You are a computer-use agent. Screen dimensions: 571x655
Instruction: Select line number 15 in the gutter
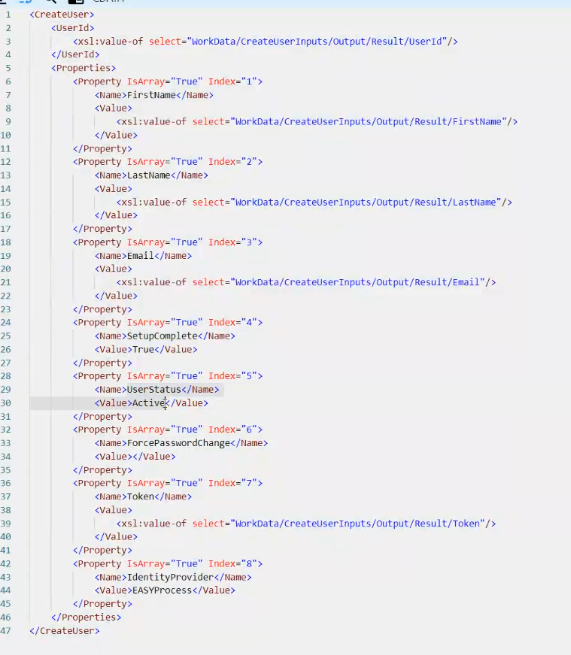click(6, 202)
